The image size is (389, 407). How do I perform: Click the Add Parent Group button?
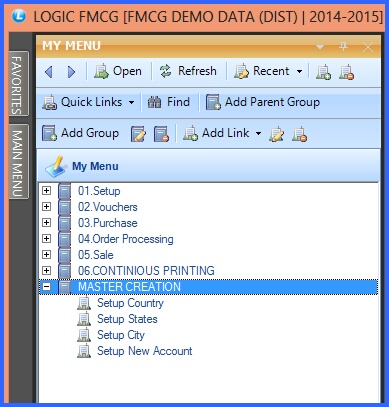click(263, 102)
